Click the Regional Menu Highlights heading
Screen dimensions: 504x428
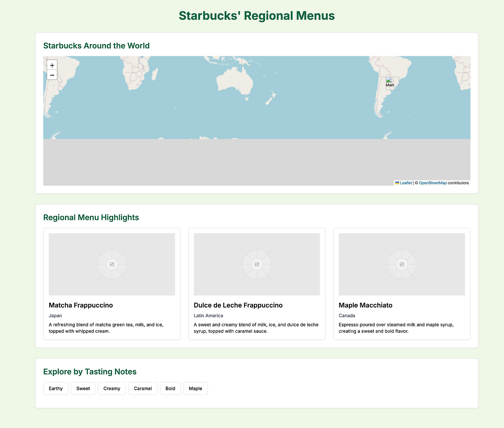91,217
